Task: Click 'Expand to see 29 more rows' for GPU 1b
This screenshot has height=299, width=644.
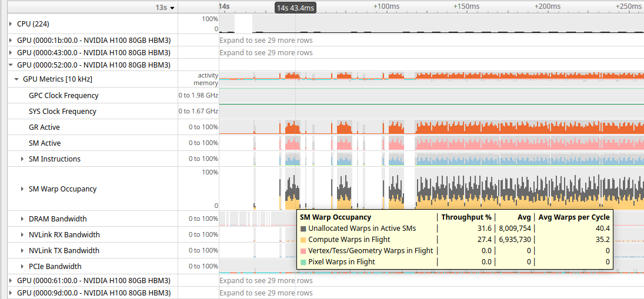Action: click(266, 40)
